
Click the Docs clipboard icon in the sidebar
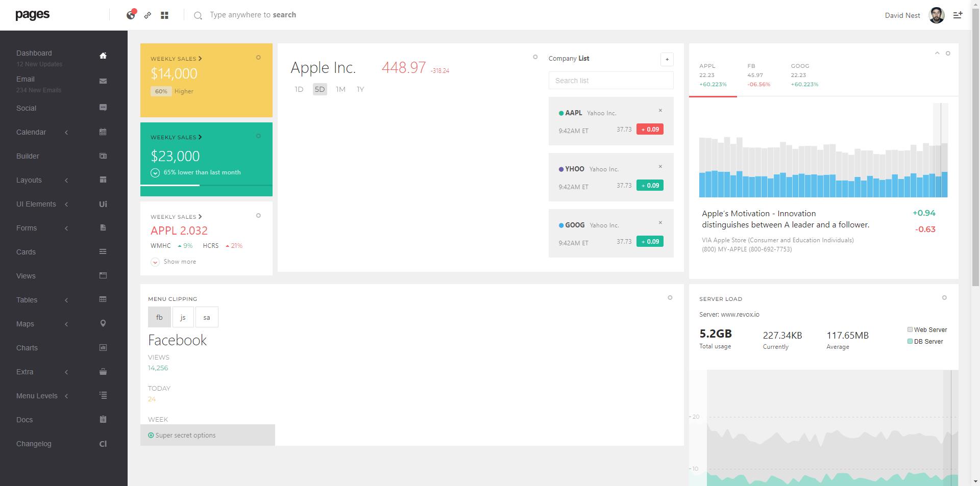click(x=103, y=419)
